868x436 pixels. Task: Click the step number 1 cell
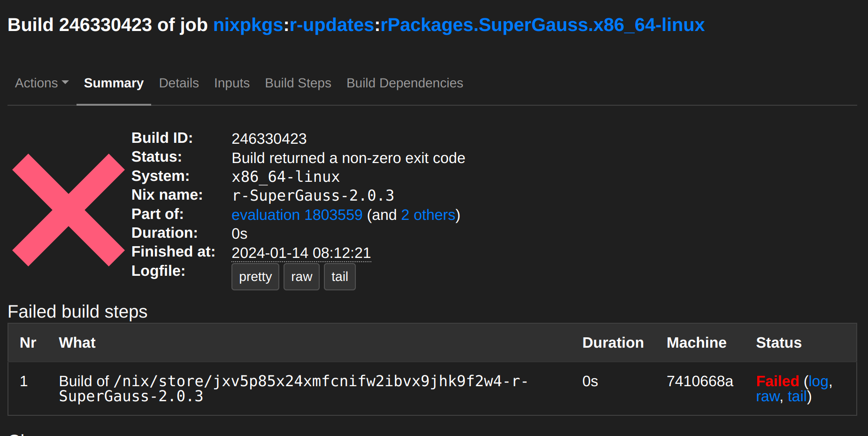click(24, 381)
